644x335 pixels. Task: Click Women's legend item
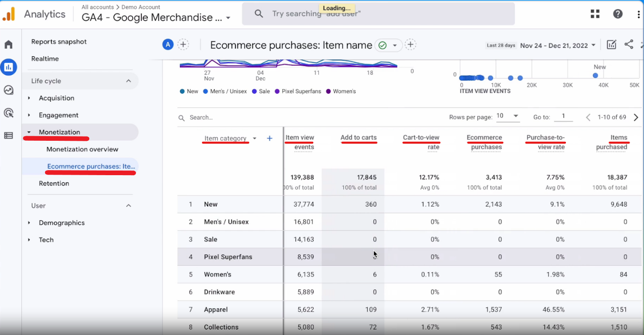(341, 92)
